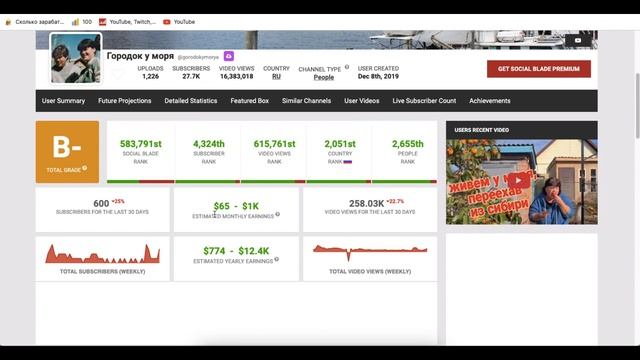Screen dimensions: 640x360
Task: Open the 100 bookmark with bar-chart icon
Action: [x=82, y=22]
